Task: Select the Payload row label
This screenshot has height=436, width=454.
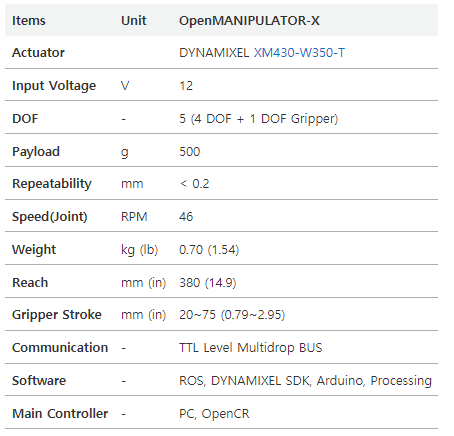Action: [x=36, y=152]
